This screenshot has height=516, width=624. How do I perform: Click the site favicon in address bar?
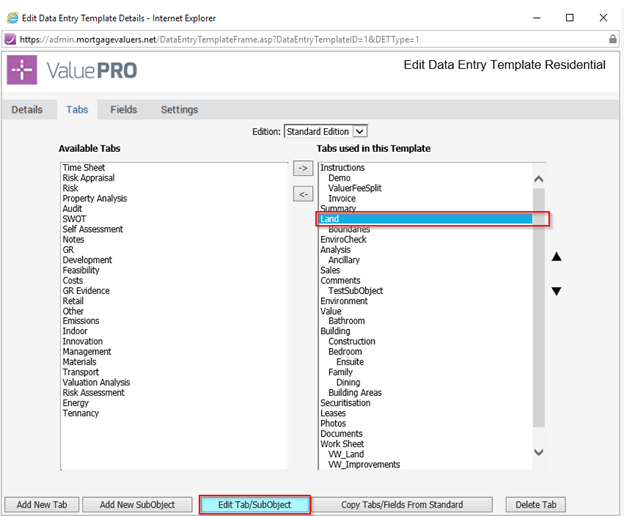tap(10, 39)
